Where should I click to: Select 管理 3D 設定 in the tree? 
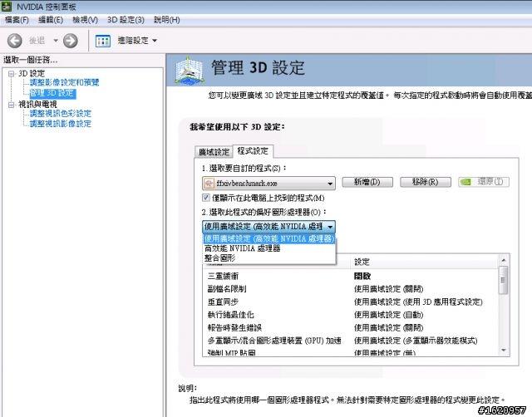click(x=52, y=93)
